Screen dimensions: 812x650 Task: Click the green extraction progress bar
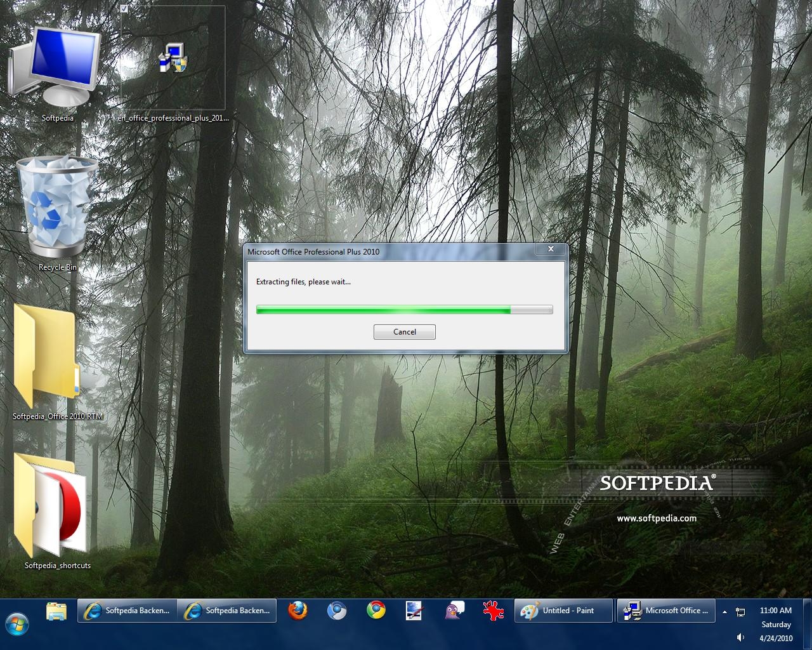[x=404, y=310]
